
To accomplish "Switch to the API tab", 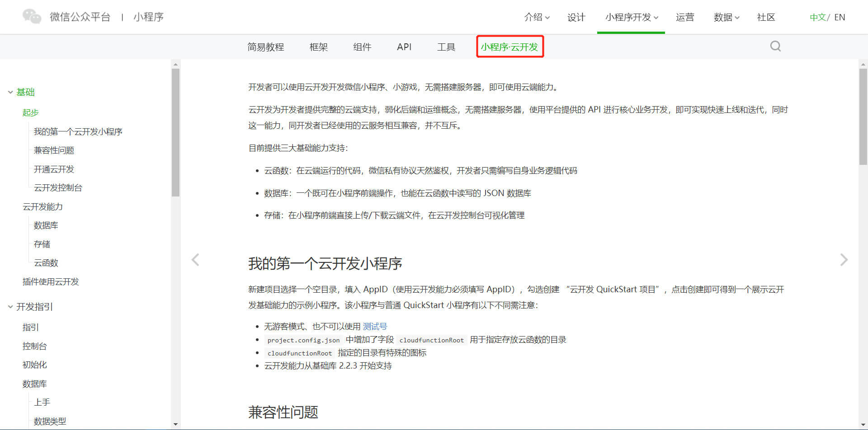I will coord(404,47).
